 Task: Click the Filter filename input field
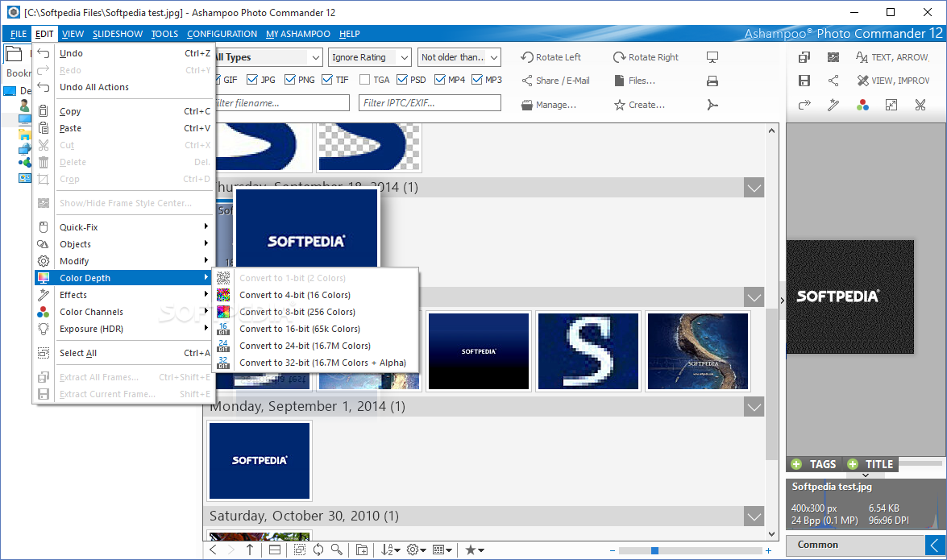282,103
